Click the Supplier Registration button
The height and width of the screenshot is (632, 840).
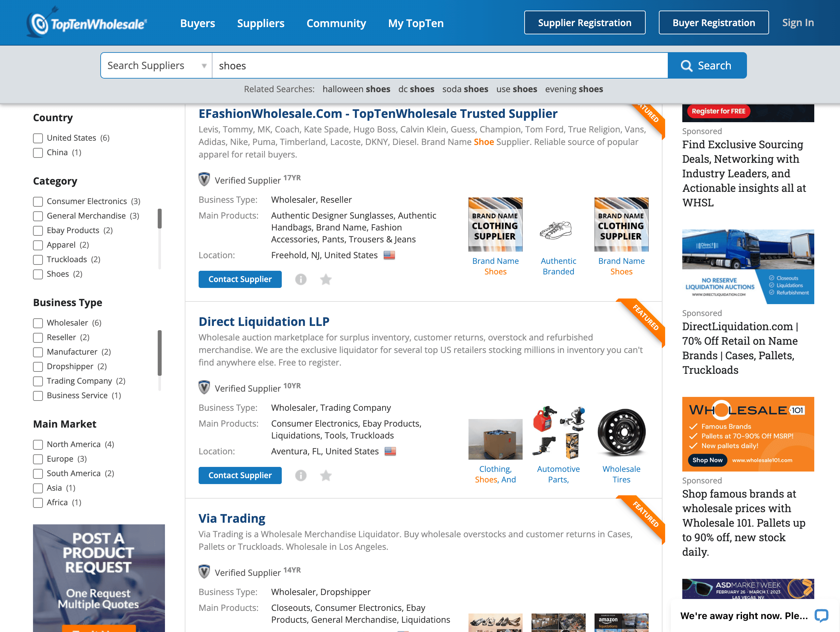pos(584,23)
